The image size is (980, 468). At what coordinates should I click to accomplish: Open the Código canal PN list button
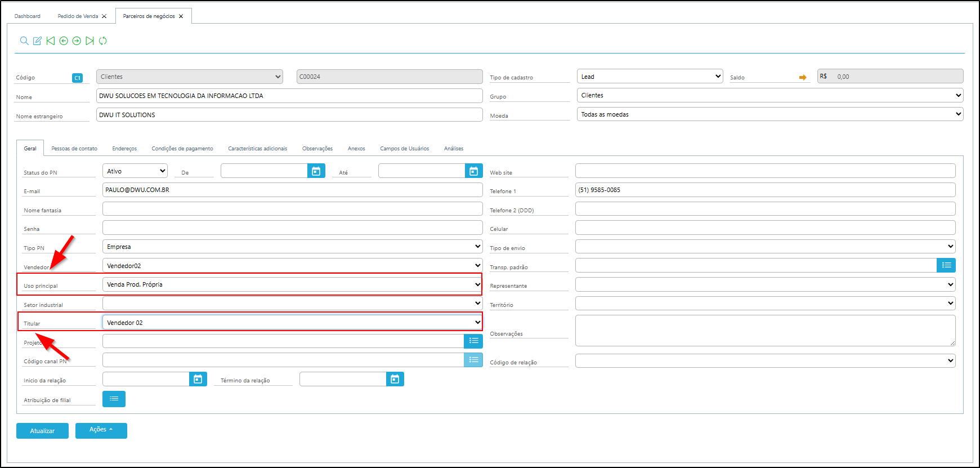click(x=473, y=360)
